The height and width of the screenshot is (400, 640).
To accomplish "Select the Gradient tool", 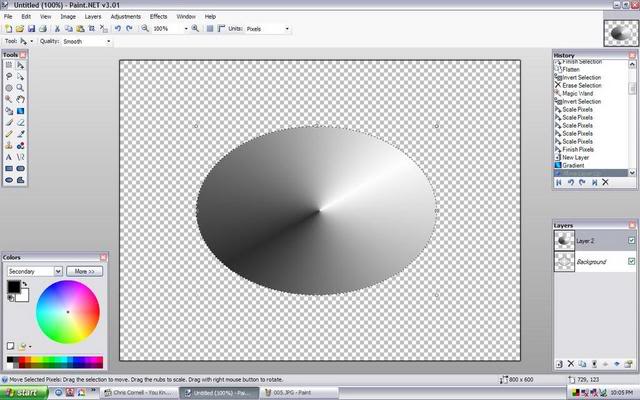I will coord(20,111).
